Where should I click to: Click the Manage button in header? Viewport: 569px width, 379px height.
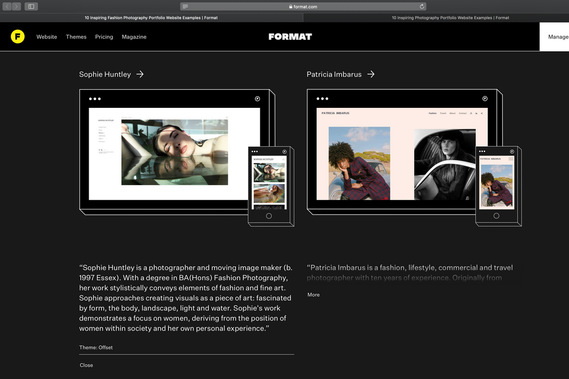pyautogui.click(x=554, y=37)
